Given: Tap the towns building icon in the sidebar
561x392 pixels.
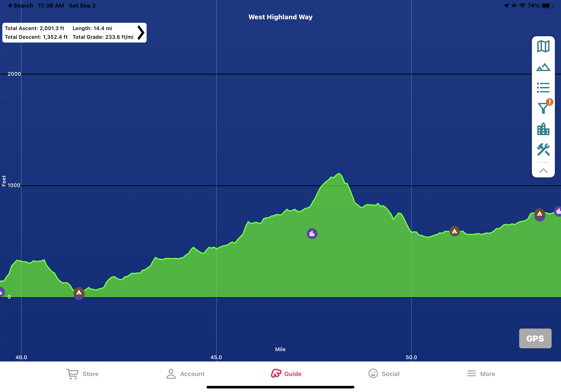Looking at the screenshot, I should click(543, 129).
